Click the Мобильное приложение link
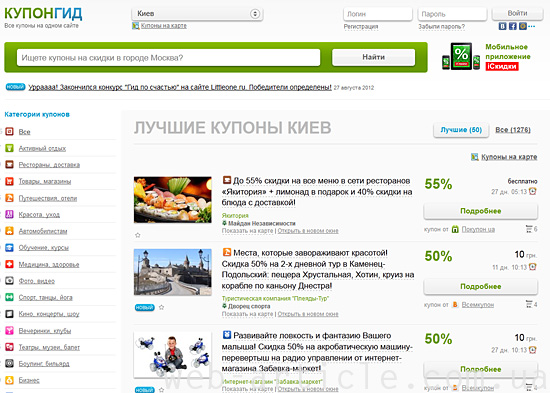Screen dimensions: 550x393 click(x=508, y=52)
